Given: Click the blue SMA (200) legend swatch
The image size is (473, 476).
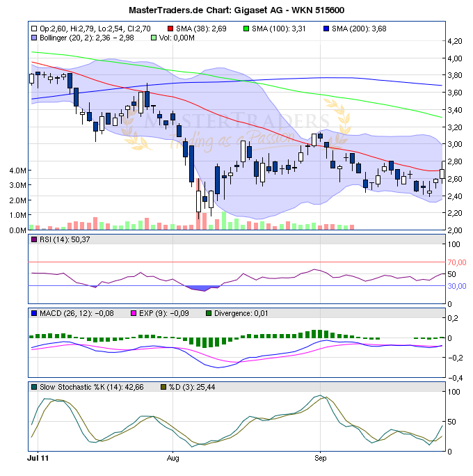Looking at the screenshot, I should click(326, 29).
